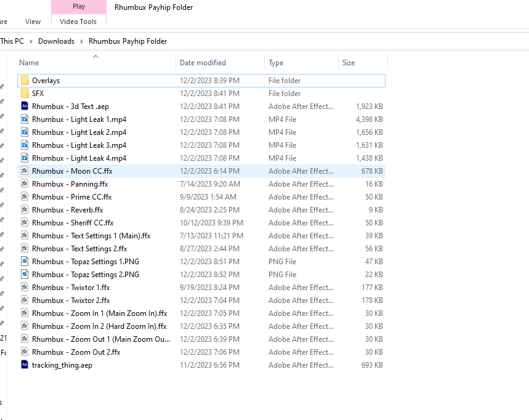Image resolution: width=529 pixels, height=420 pixels.
Task: Click the 4,398 KB size cell
Action: (369, 119)
